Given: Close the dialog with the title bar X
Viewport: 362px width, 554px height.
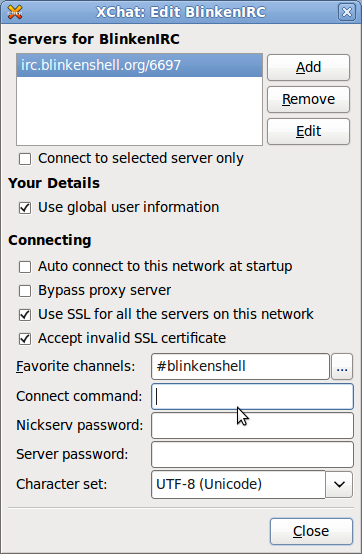Looking at the screenshot, I should click(347, 12).
